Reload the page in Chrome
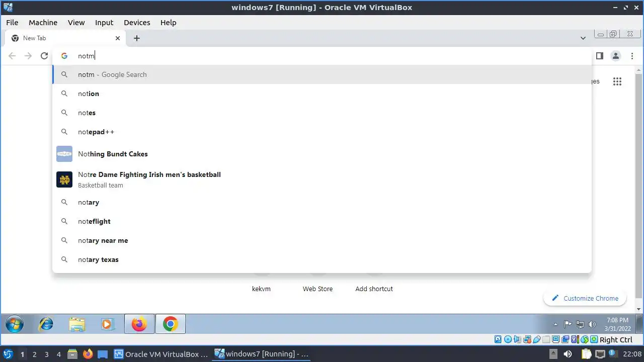The image size is (644, 362). click(x=44, y=56)
